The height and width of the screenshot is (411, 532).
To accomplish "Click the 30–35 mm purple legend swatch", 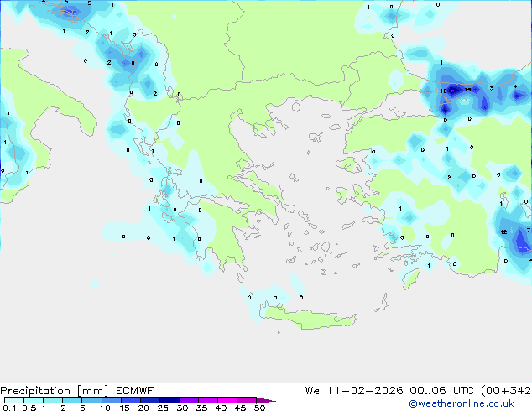I will point(189,400).
